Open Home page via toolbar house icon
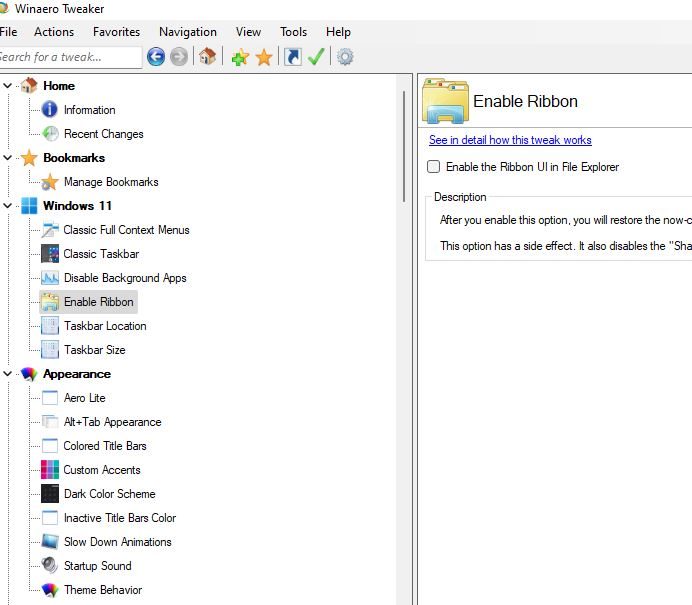 [x=207, y=56]
